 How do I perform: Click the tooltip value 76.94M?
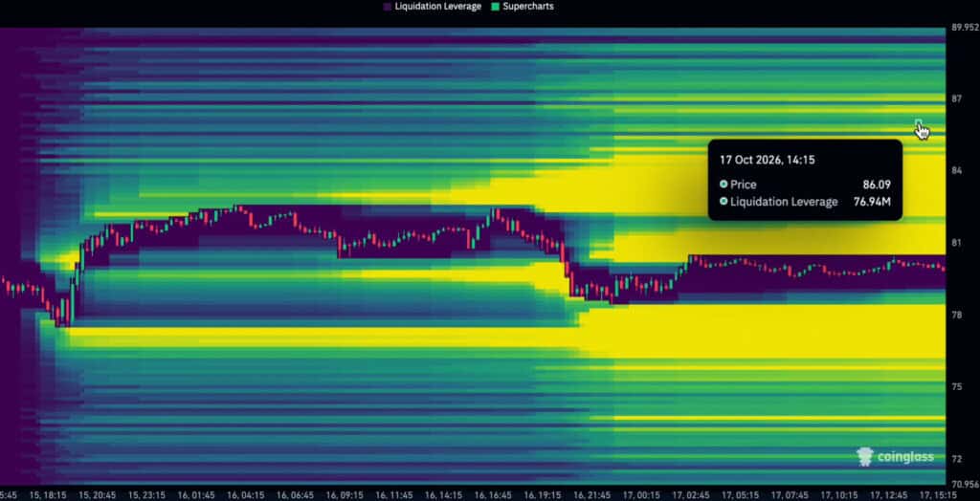872,201
